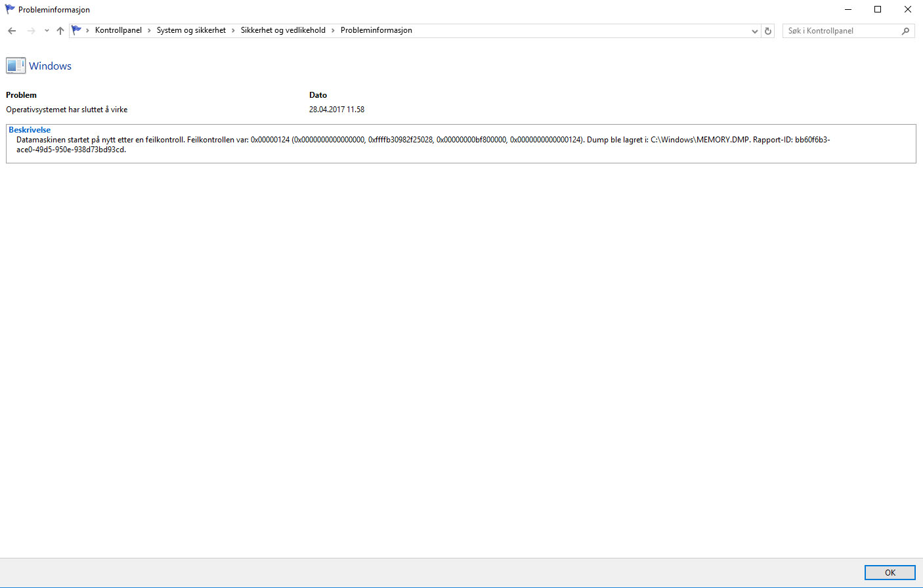This screenshot has width=923, height=588.
Task: Open the address bar history dropdown
Action: coord(754,31)
